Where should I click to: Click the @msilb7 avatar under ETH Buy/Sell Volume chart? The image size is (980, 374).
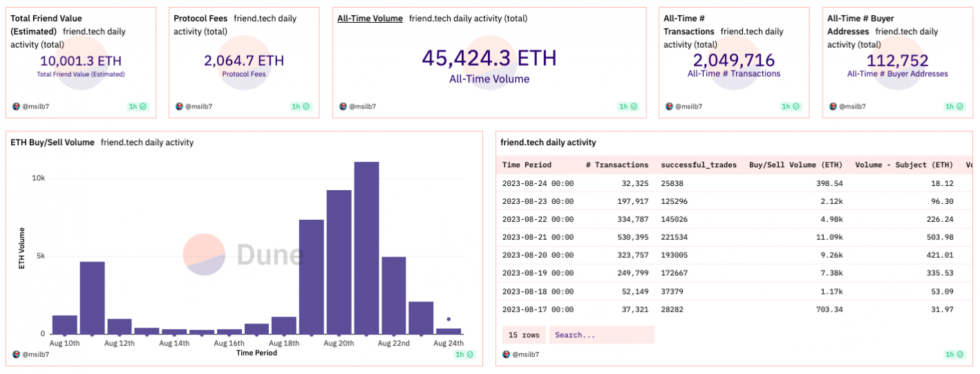[x=17, y=355]
